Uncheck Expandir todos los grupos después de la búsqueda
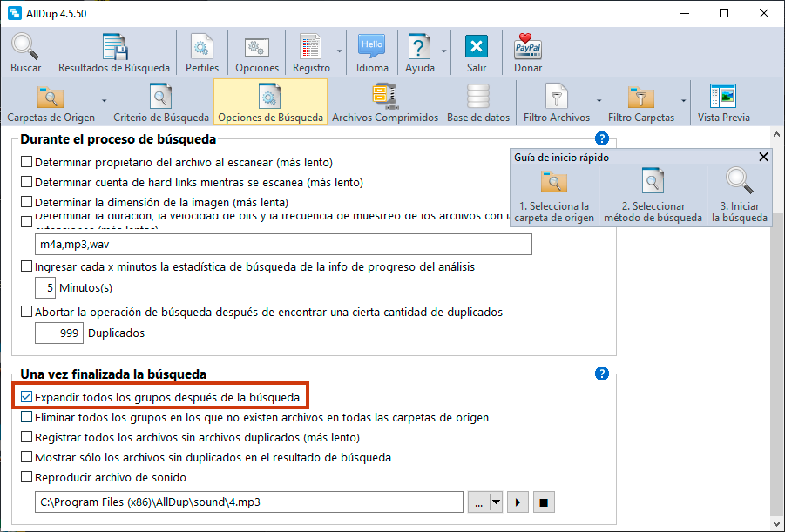The width and height of the screenshot is (785, 532). click(x=26, y=397)
